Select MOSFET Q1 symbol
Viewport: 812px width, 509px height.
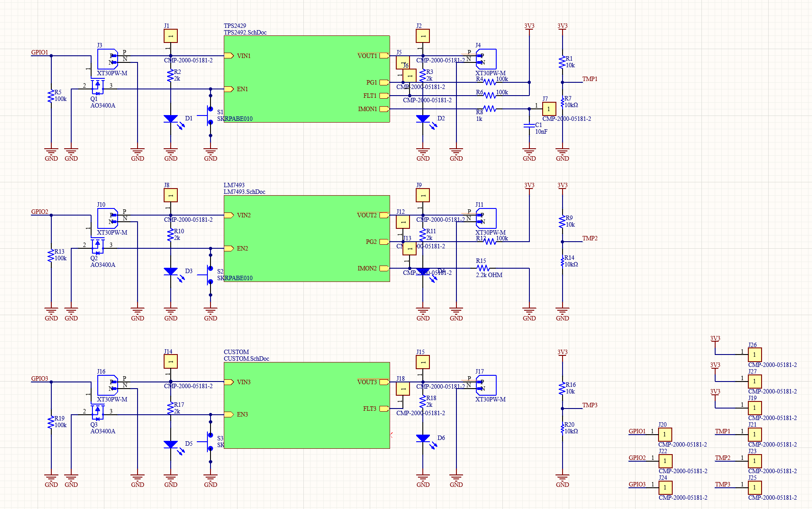pyautogui.click(x=98, y=86)
